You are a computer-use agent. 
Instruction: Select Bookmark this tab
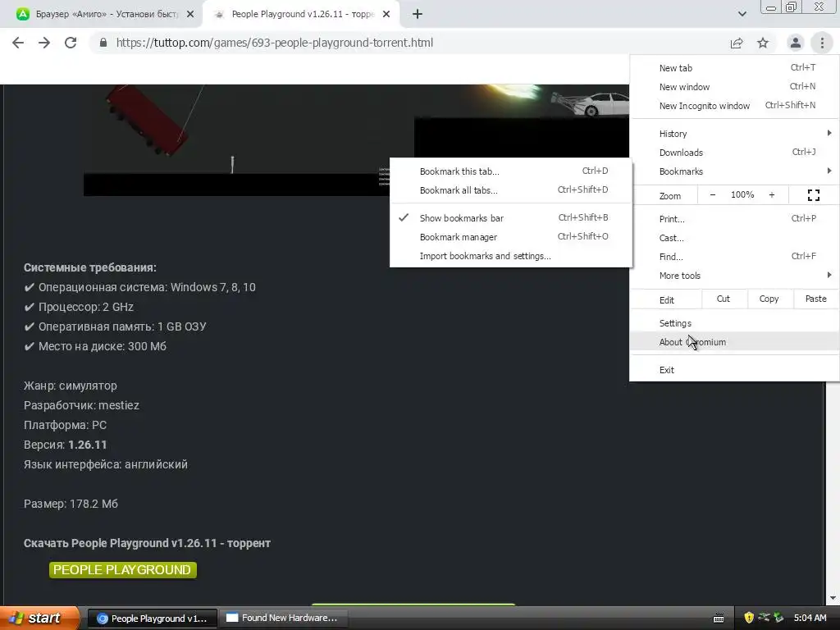pos(511,171)
